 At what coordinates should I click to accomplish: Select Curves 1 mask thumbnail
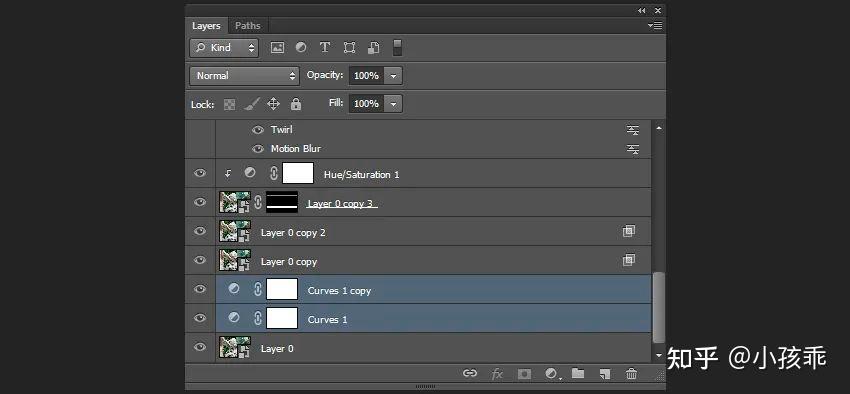click(x=282, y=318)
